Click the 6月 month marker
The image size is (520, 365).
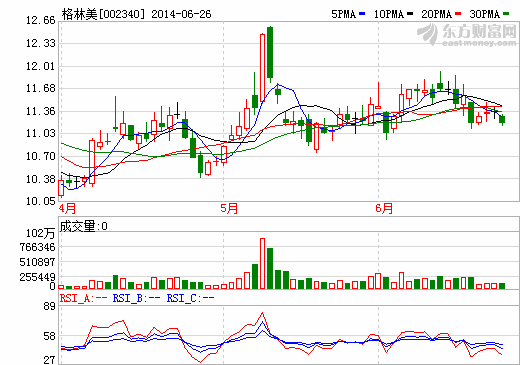(x=384, y=208)
